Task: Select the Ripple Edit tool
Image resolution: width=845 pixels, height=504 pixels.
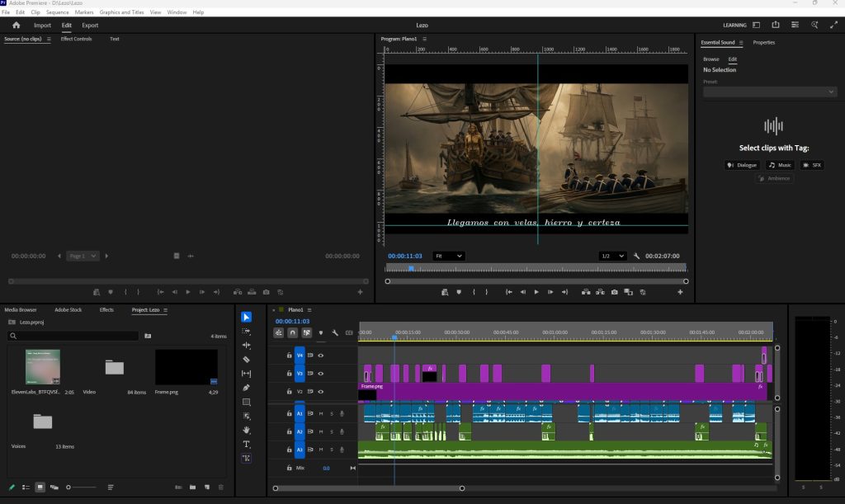Action: pyautogui.click(x=246, y=345)
